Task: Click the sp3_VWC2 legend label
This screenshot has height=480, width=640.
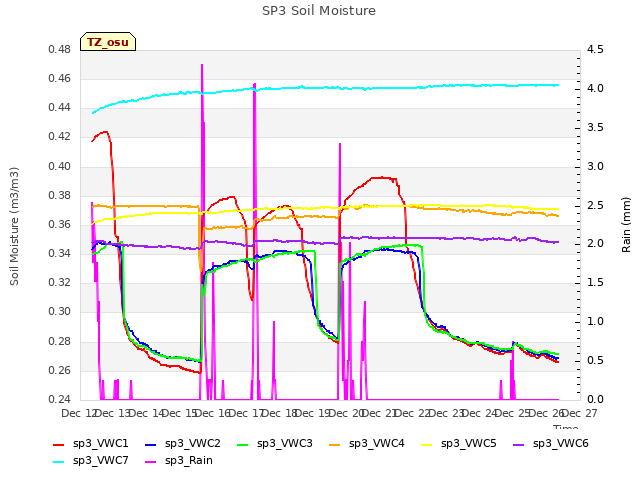Action: click(193, 443)
